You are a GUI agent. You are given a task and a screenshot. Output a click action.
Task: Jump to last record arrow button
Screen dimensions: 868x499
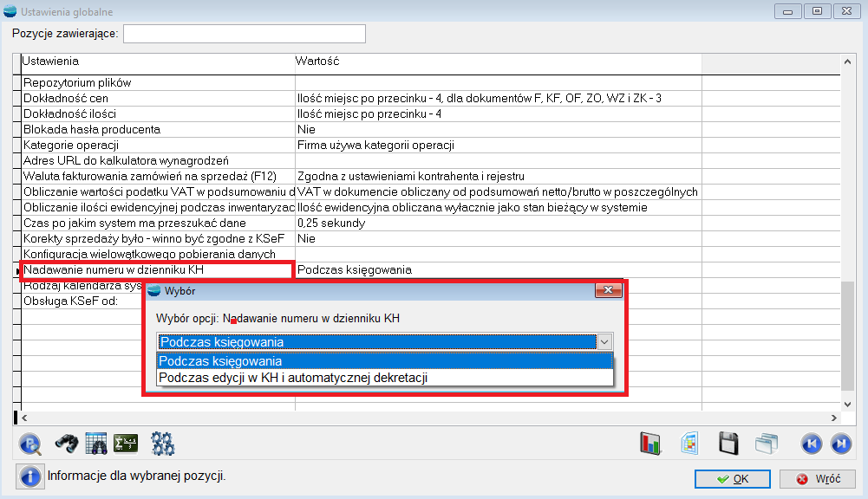tap(839, 444)
